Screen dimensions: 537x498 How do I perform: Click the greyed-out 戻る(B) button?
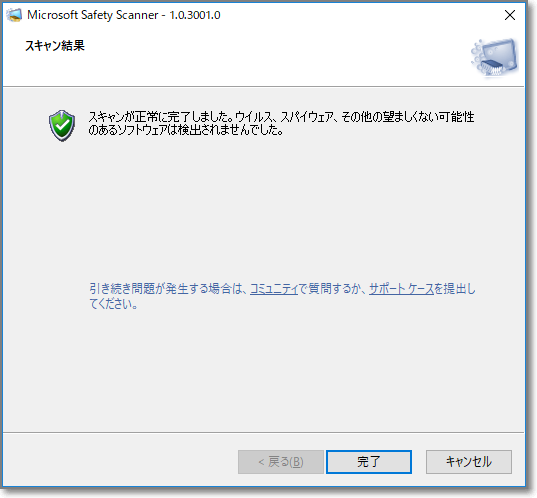coord(281,462)
